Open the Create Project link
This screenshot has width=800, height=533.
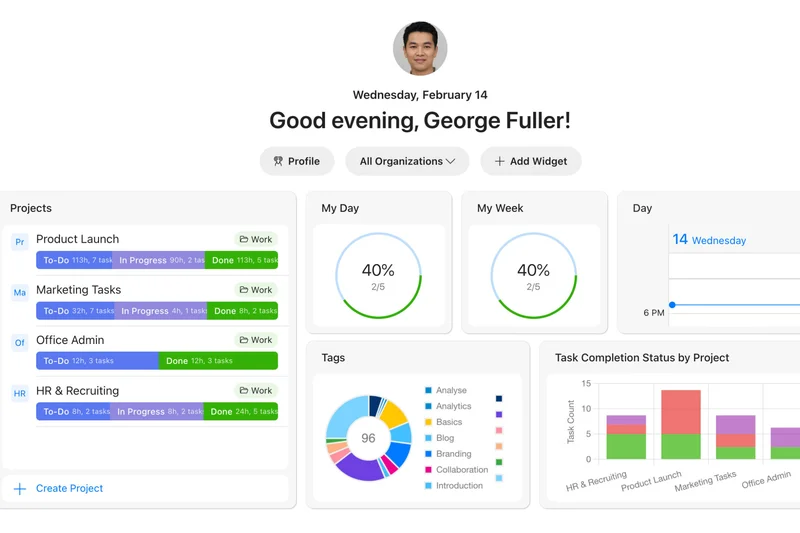point(69,489)
